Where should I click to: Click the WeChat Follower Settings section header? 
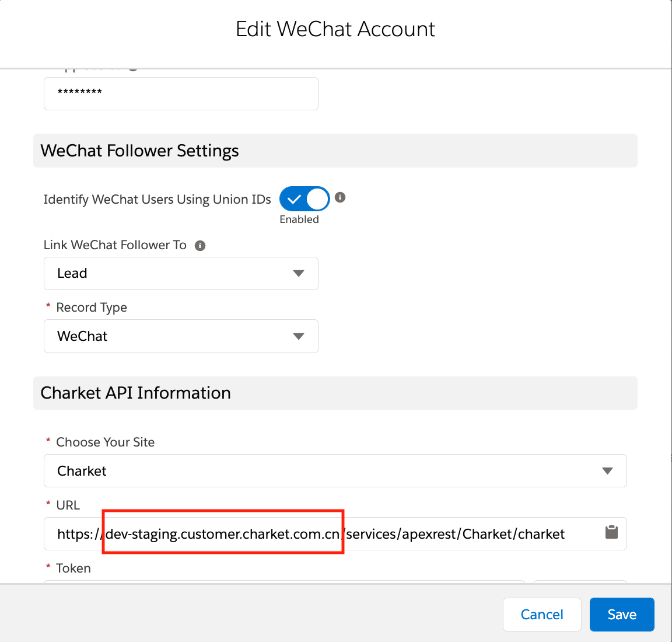coord(140,151)
